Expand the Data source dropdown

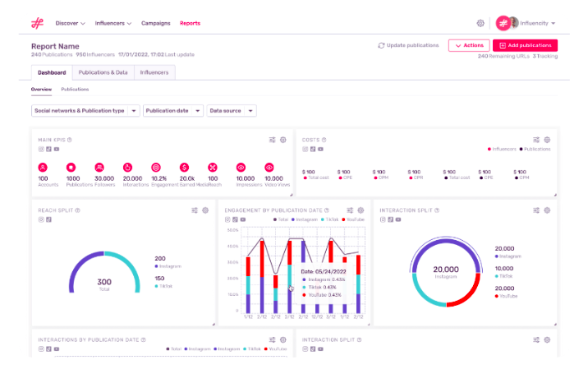232,110
